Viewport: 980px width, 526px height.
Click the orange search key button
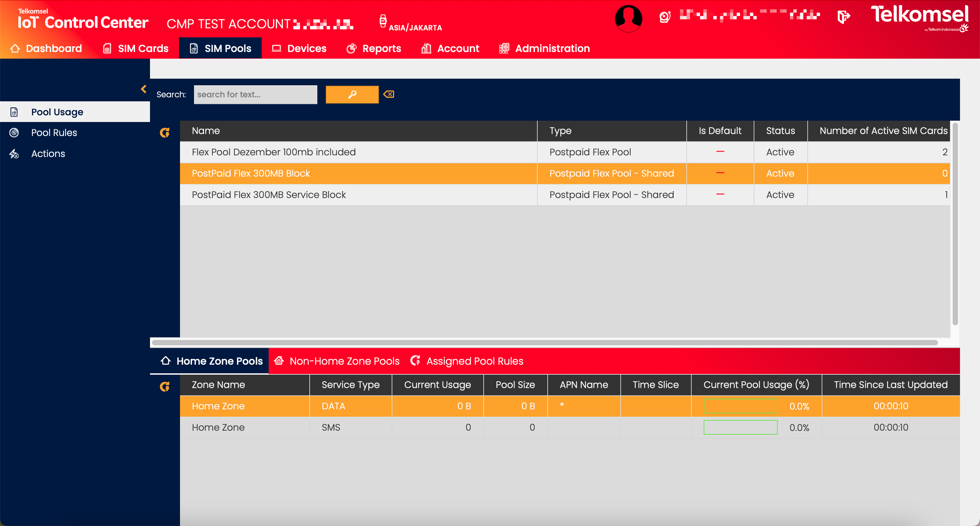352,94
